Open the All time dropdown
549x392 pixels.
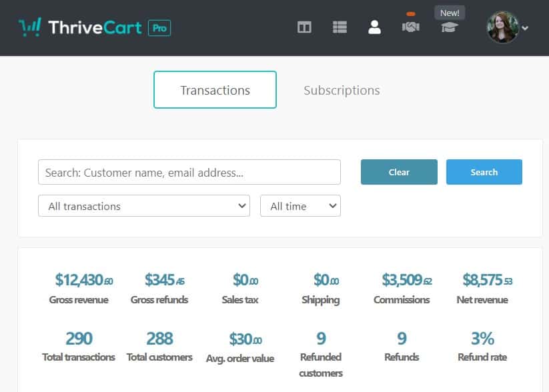click(x=300, y=206)
